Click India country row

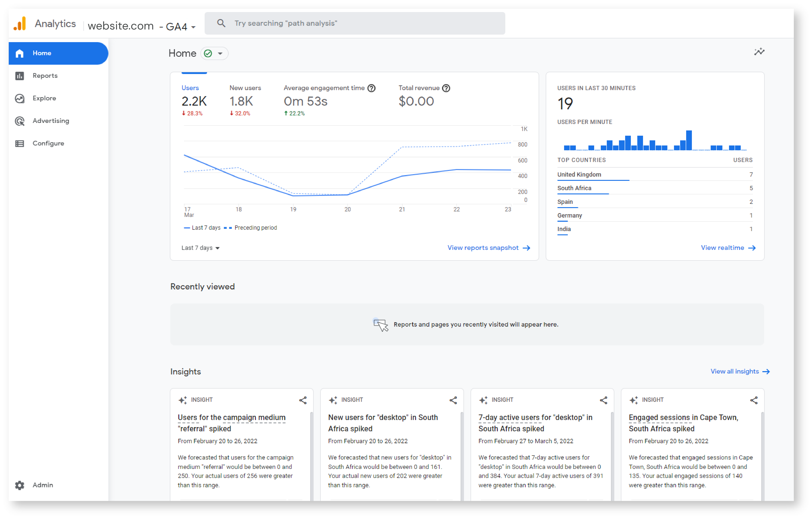655,229
